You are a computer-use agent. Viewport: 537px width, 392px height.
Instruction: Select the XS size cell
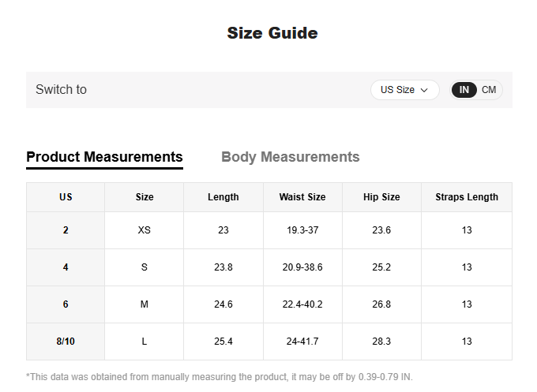click(x=144, y=230)
